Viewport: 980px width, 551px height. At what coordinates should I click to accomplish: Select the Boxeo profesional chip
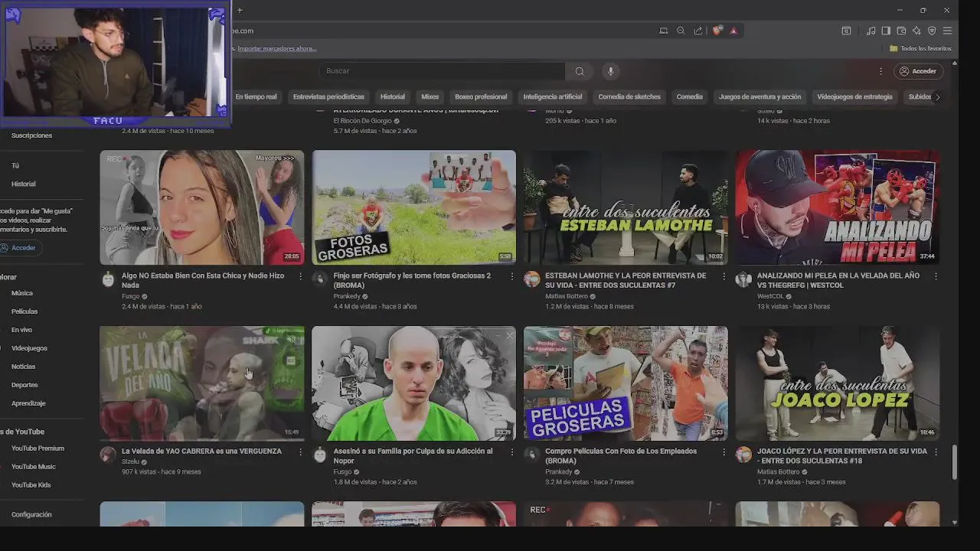pyautogui.click(x=481, y=97)
